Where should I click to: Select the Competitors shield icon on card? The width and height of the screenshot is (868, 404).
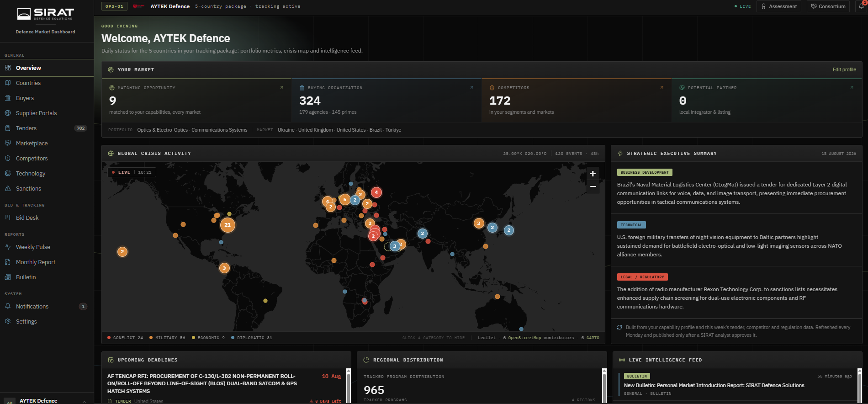(x=492, y=88)
